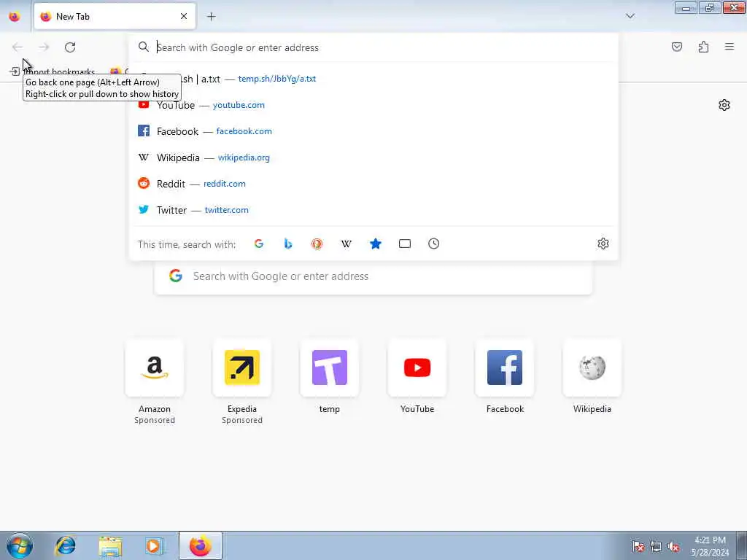The width and height of the screenshot is (747, 560).
Task: Personalize new tab gear icon
Action: click(724, 105)
